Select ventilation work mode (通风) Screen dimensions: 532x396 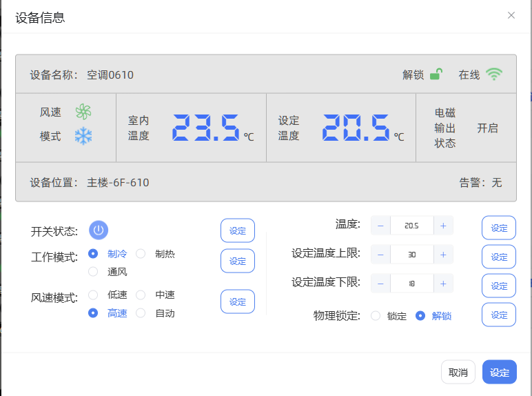(93, 272)
